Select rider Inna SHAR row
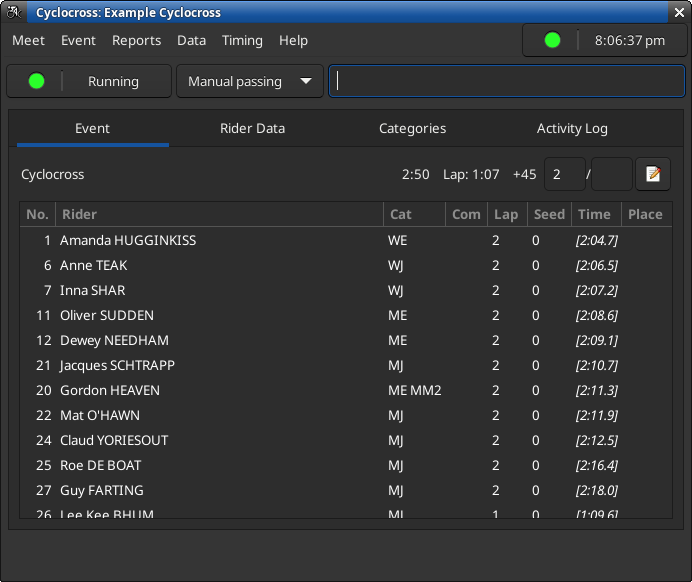 pos(346,290)
